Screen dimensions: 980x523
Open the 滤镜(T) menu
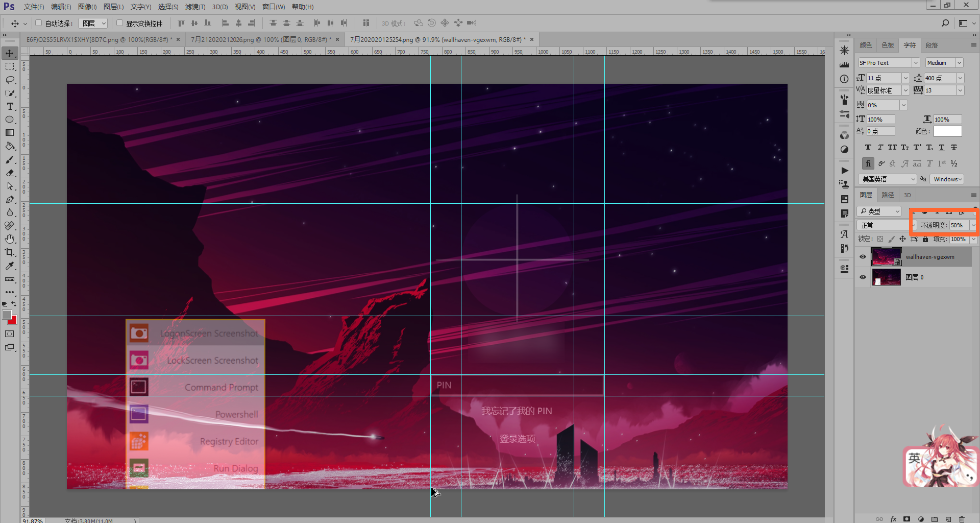tap(195, 7)
